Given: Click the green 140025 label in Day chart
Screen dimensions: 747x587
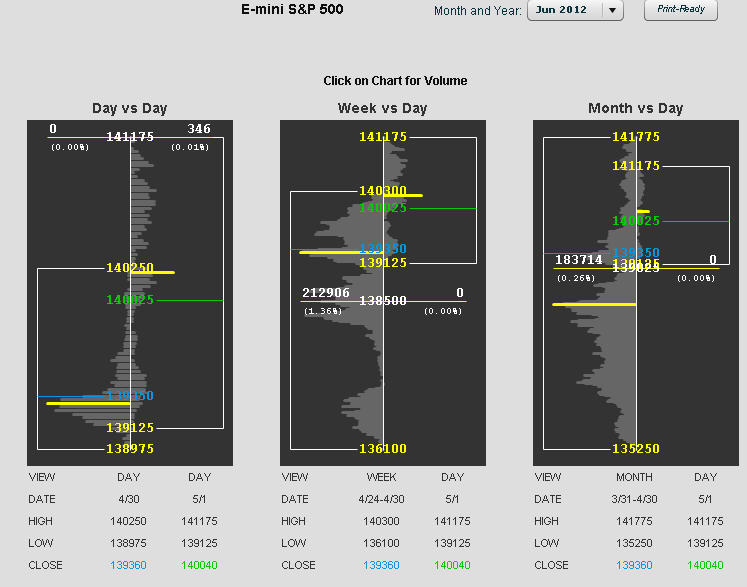Looking at the screenshot, I should coord(130,299).
